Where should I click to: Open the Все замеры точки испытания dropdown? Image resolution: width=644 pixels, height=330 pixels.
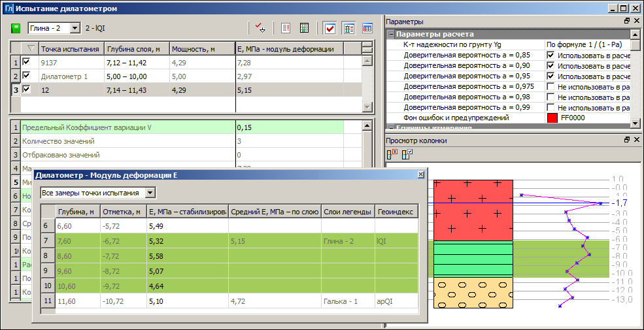coord(151,193)
